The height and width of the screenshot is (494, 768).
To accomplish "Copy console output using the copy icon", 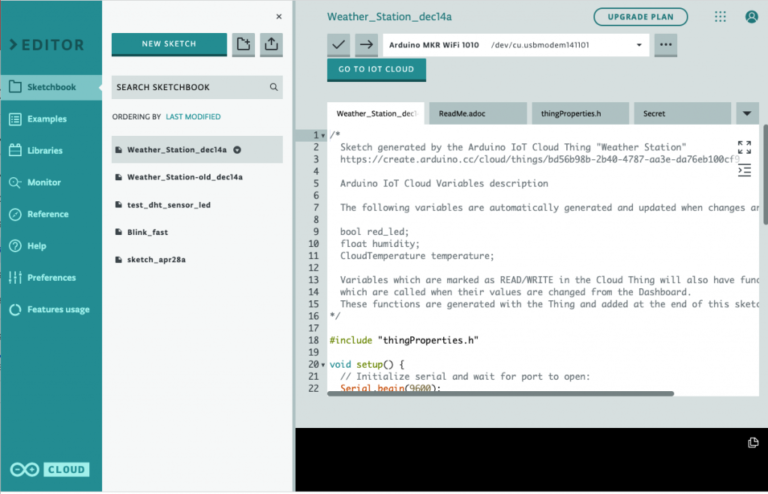I will (x=753, y=442).
